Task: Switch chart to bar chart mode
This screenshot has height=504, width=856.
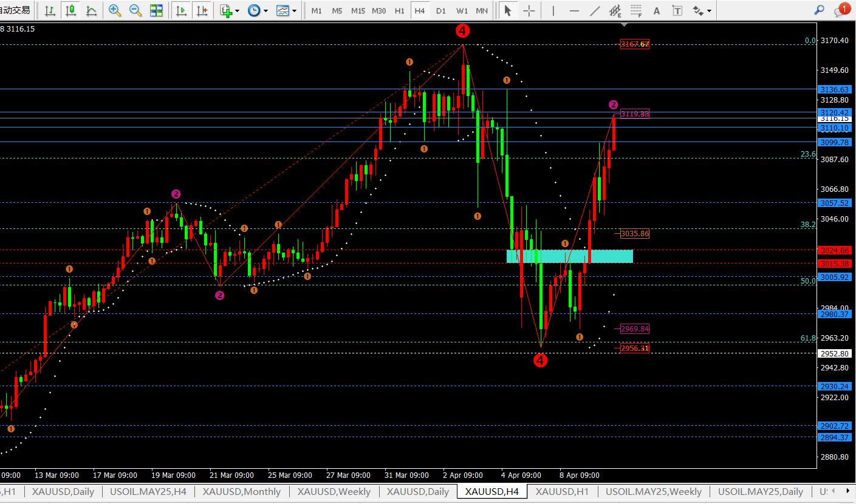Action: (50, 10)
